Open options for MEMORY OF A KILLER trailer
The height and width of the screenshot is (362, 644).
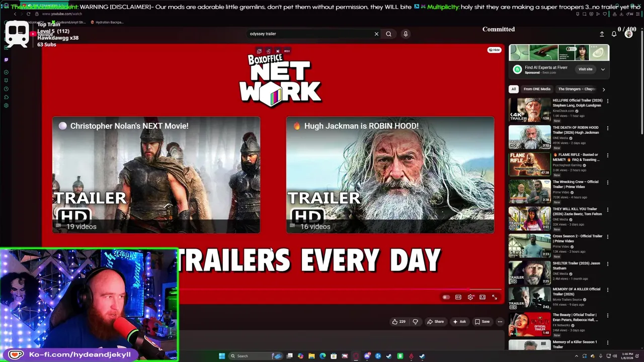(x=607, y=290)
